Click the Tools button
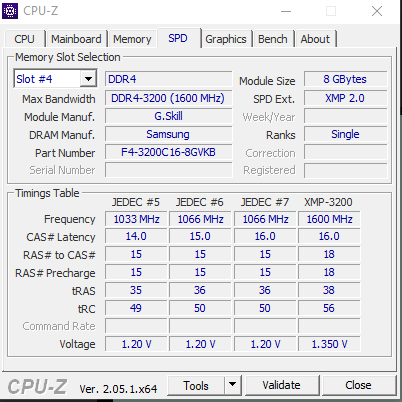This screenshot has height=402, width=402. click(x=196, y=385)
